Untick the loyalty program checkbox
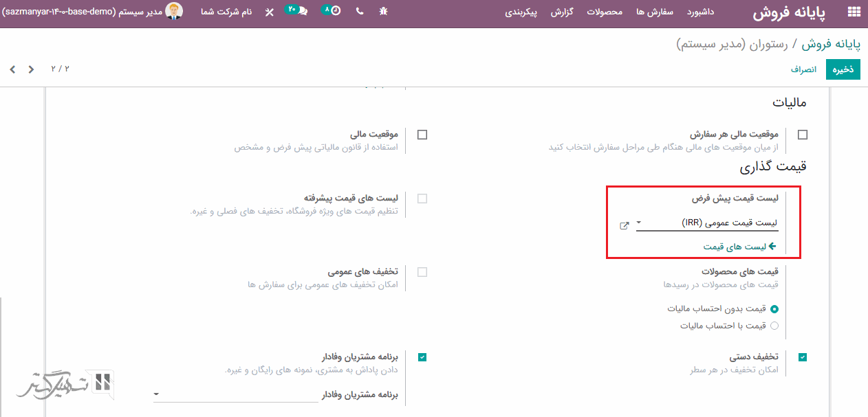 point(422,357)
